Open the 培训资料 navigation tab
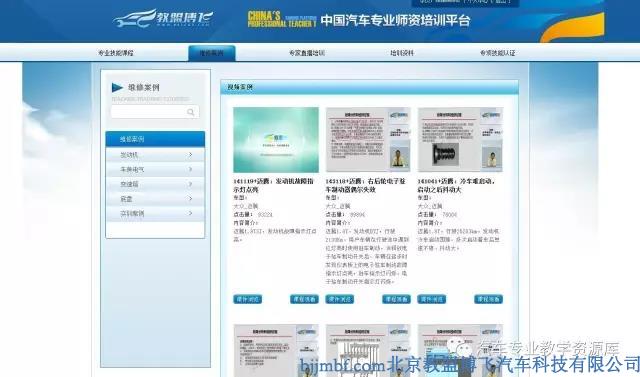The height and width of the screenshot is (377, 640). tap(402, 53)
